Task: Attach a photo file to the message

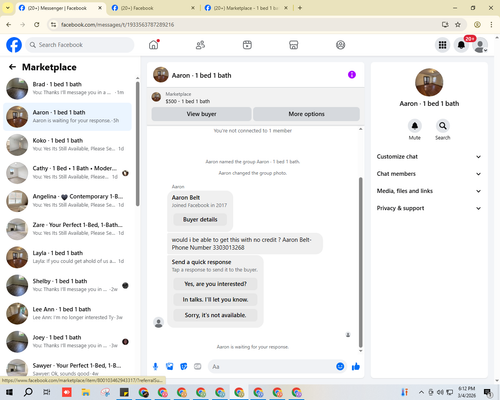Action: pos(170,367)
